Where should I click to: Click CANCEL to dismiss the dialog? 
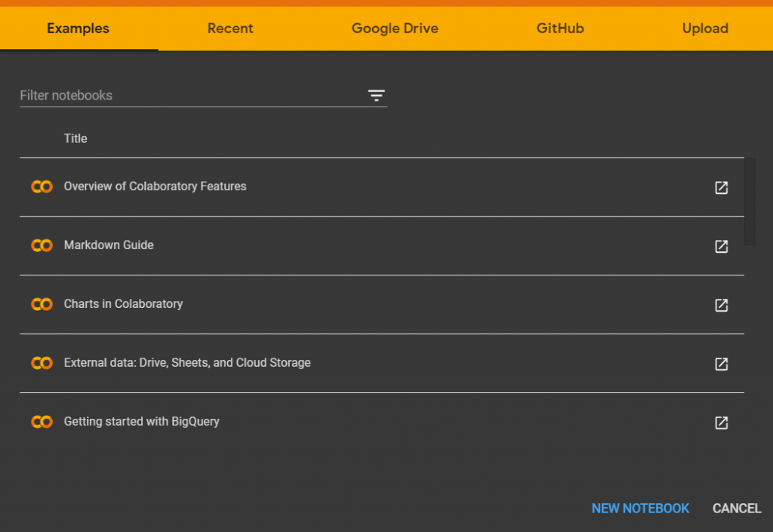737,509
